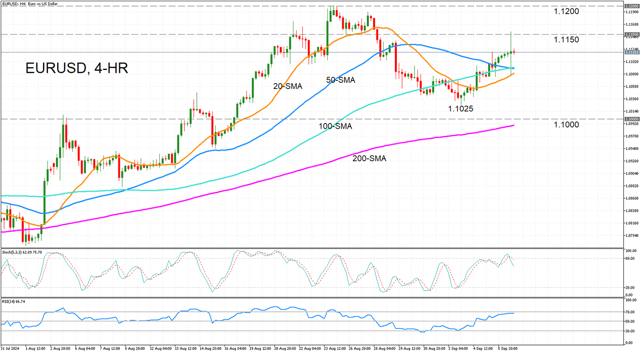Click the 1.08820 price axis value
This screenshot has height=353, width=644.
click(x=632, y=186)
